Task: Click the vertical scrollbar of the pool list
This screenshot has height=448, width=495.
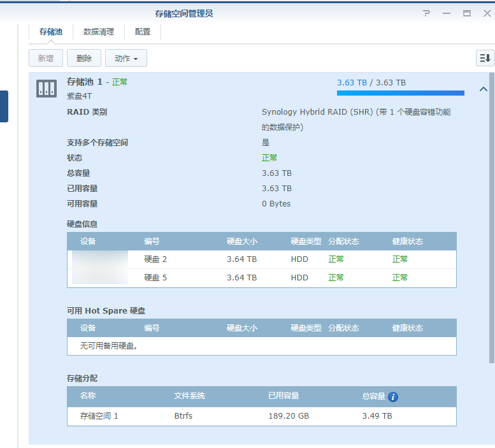Action: tap(492, 218)
